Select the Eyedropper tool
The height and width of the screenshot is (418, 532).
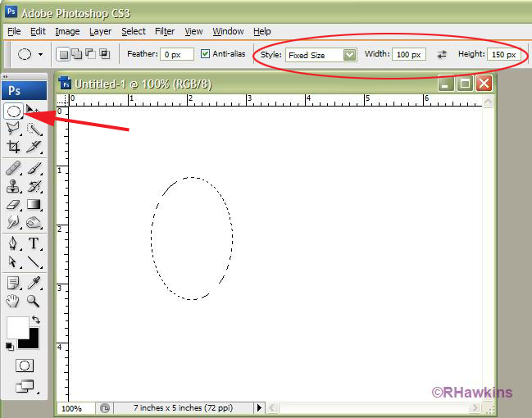(x=34, y=283)
